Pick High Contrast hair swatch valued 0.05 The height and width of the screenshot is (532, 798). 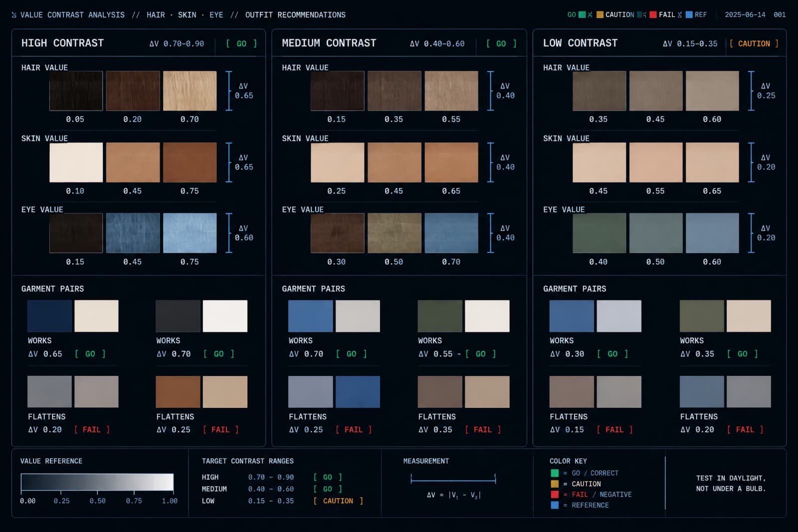pyautogui.click(x=76, y=91)
